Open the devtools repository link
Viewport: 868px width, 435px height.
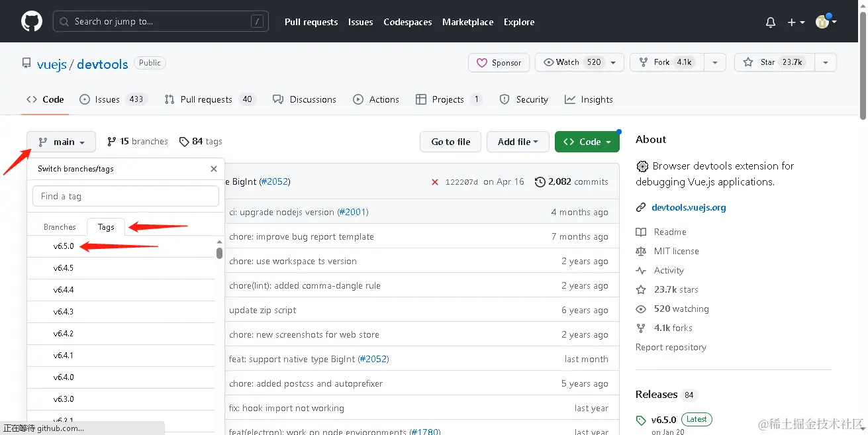[103, 64]
